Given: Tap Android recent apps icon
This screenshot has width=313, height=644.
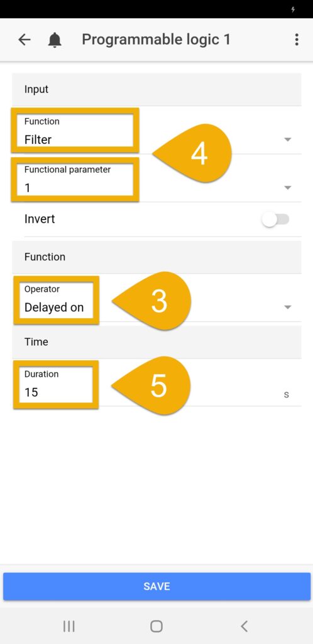Looking at the screenshot, I should click(x=69, y=626).
